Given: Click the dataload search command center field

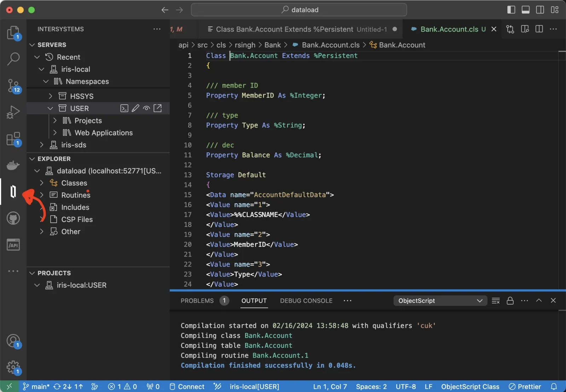Looking at the screenshot, I should point(299,10).
